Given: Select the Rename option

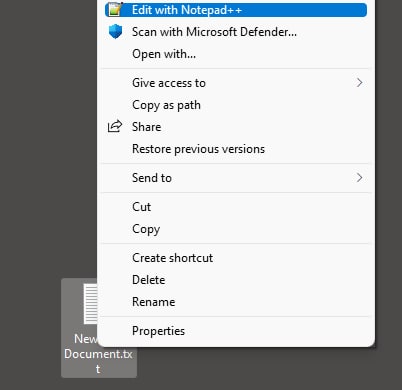Looking at the screenshot, I should coord(236,302).
